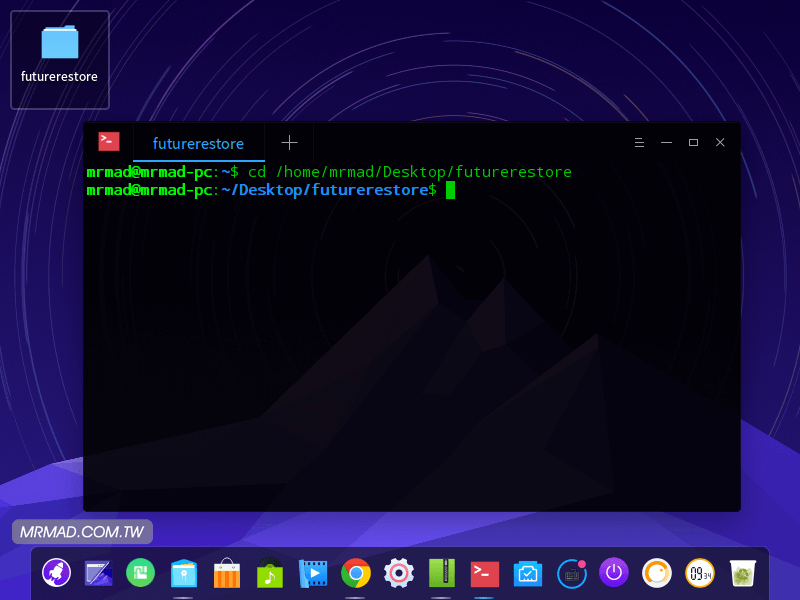Screen dimensions: 800x600
Task: Open Control Center gear icon in dock
Action: click(399, 573)
